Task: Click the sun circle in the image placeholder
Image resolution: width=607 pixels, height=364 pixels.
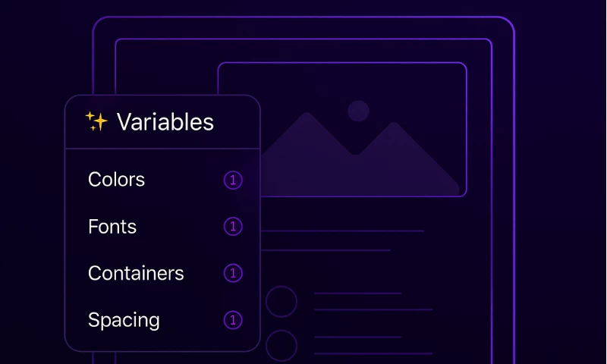Action: 358,111
